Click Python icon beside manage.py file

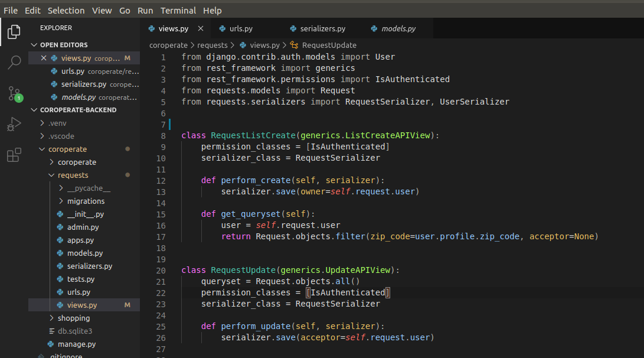(x=51, y=344)
